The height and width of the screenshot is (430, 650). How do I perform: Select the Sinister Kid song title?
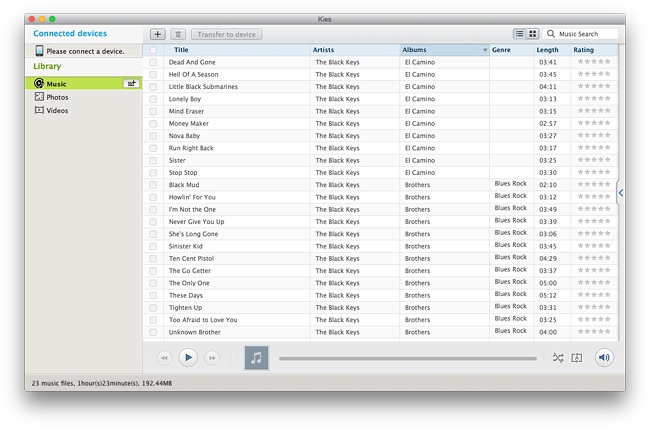185,246
